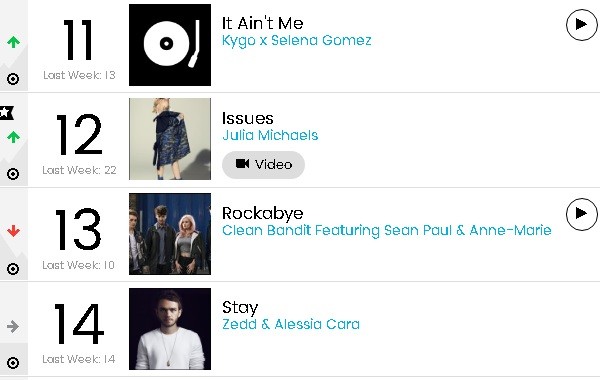Screen dimensions: 610x380
Task: Click the green up arrow beside rank 11
Action: coord(13,42)
